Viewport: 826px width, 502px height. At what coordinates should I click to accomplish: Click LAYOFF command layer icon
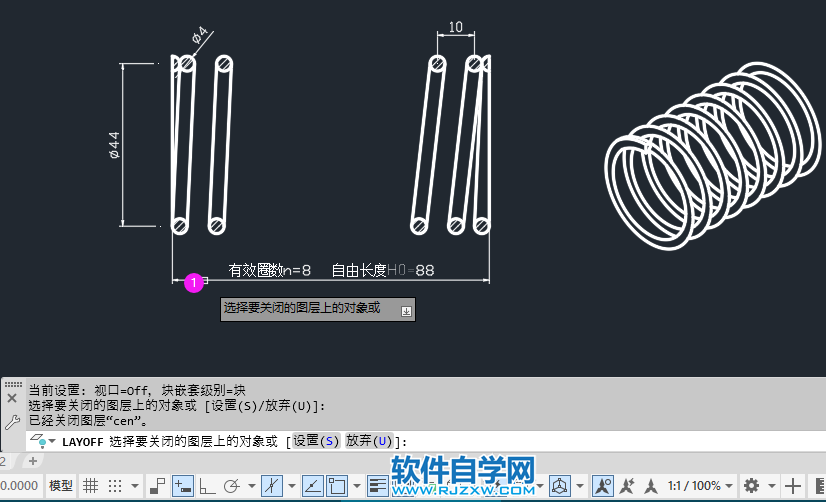coord(38,440)
